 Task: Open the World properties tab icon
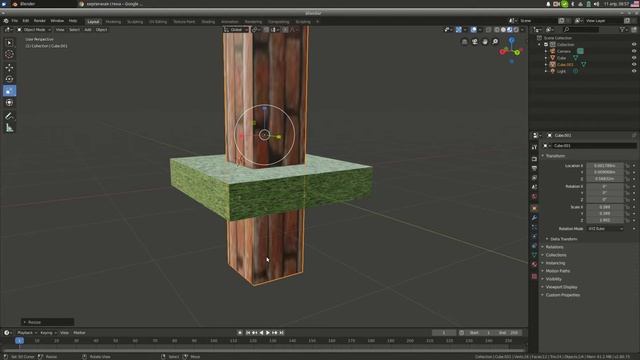pyautogui.click(x=534, y=197)
